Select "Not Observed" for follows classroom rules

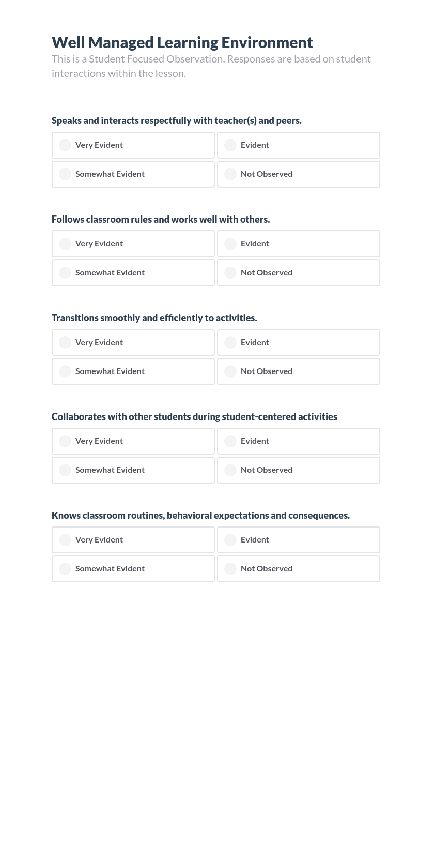point(298,273)
